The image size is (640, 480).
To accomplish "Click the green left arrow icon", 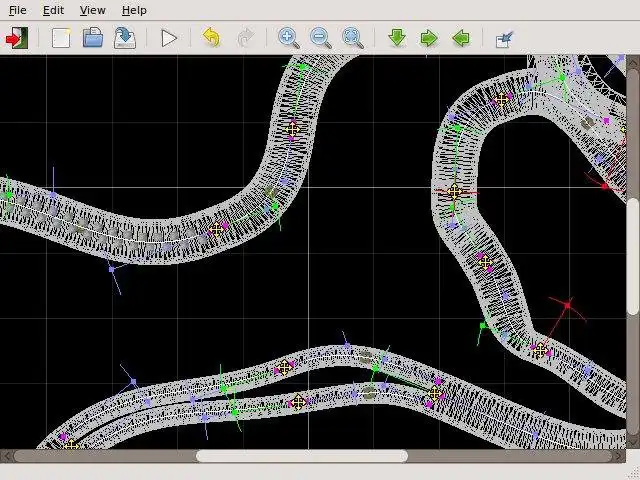I will (461, 38).
